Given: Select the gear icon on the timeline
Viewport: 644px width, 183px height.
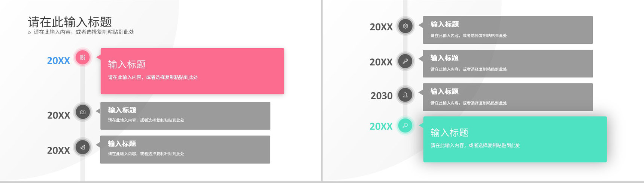Looking at the screenshot, I should click(405, 26).
